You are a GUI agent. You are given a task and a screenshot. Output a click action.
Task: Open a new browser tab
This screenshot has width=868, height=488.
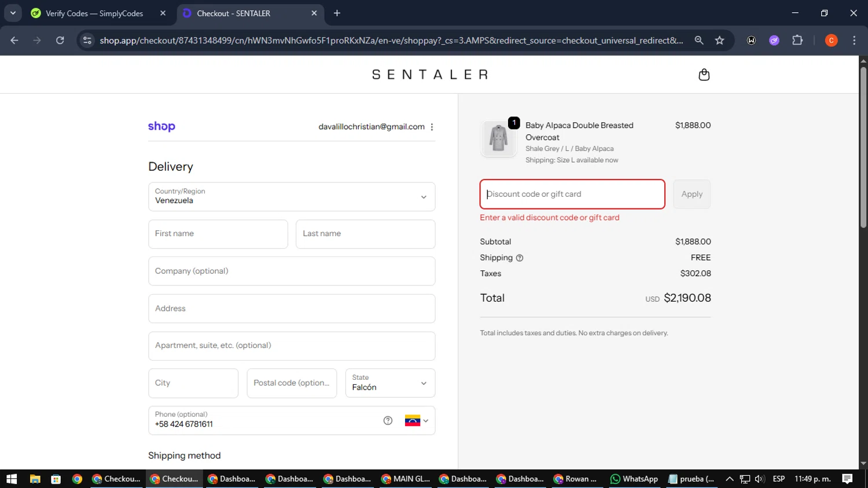pyautogui.click(x=337, y=13)
